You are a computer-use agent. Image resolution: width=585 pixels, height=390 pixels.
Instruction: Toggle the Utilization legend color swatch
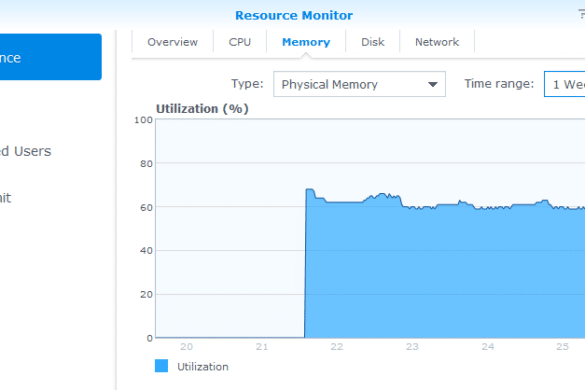click(x=161, y=366)
